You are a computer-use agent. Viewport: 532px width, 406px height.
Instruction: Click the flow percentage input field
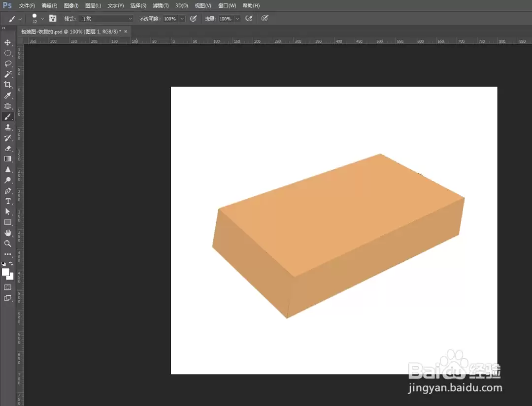(x=226, y=19)
